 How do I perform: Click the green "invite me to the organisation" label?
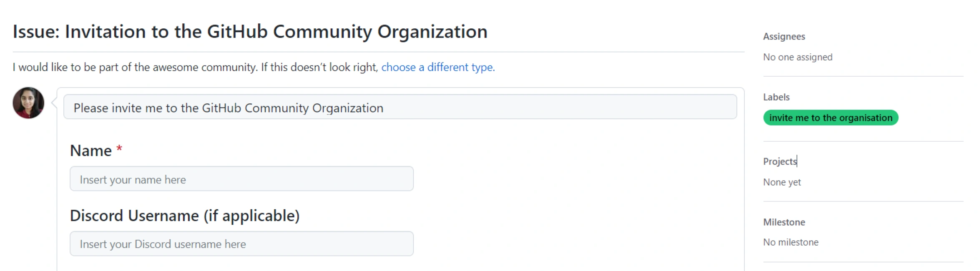(830, 118)
